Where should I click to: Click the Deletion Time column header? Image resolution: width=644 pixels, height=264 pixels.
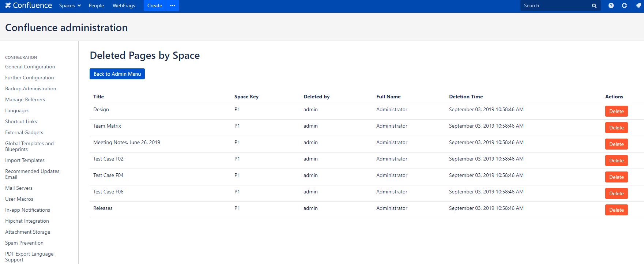tap(466, 97)
